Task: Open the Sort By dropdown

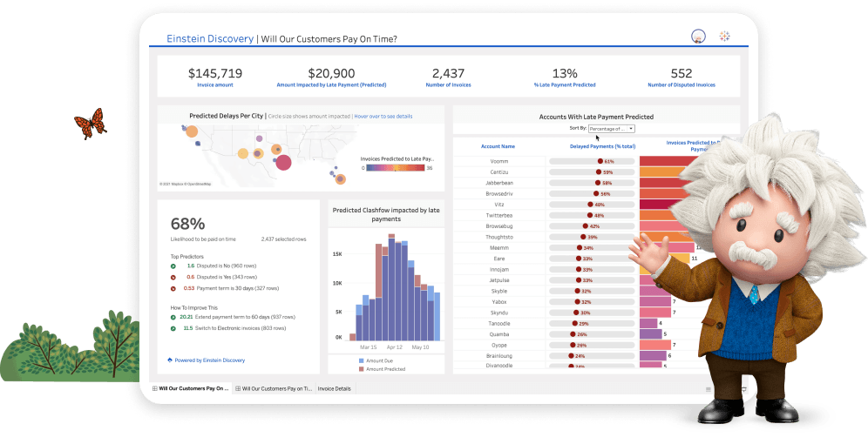Action: (611, 129)
